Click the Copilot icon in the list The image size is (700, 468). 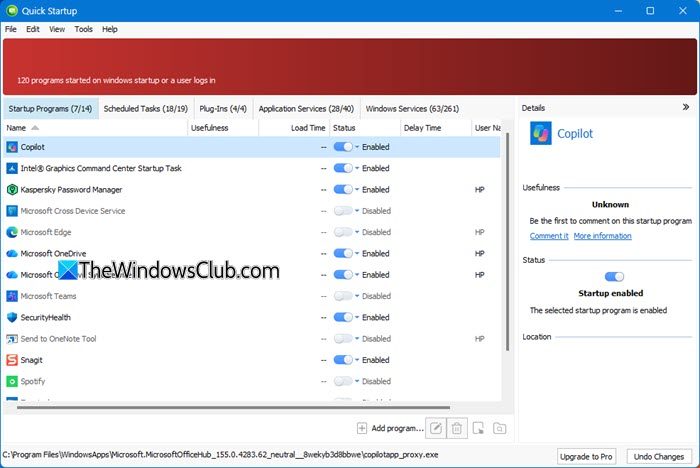pyautogui.click(x=12, y=147)
